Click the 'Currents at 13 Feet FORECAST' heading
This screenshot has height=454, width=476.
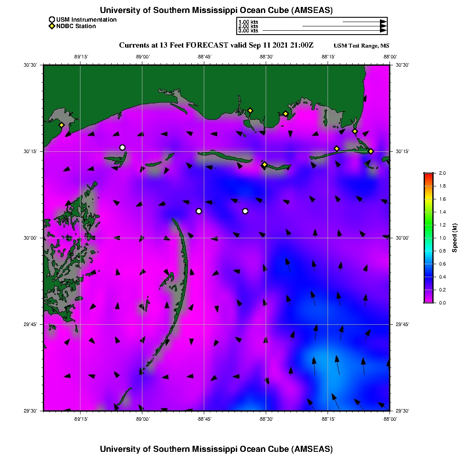(216, 45)
